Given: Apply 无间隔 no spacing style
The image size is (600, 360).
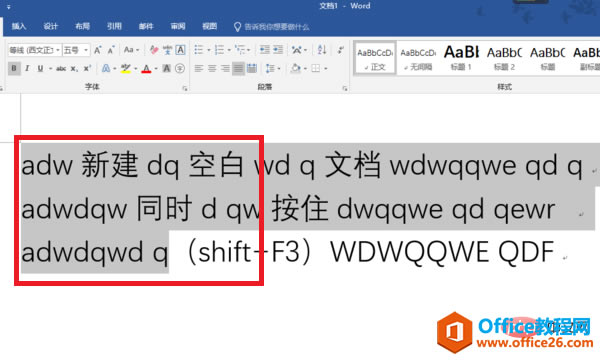Looking at the screenshot, I should (x=418, y=59).
